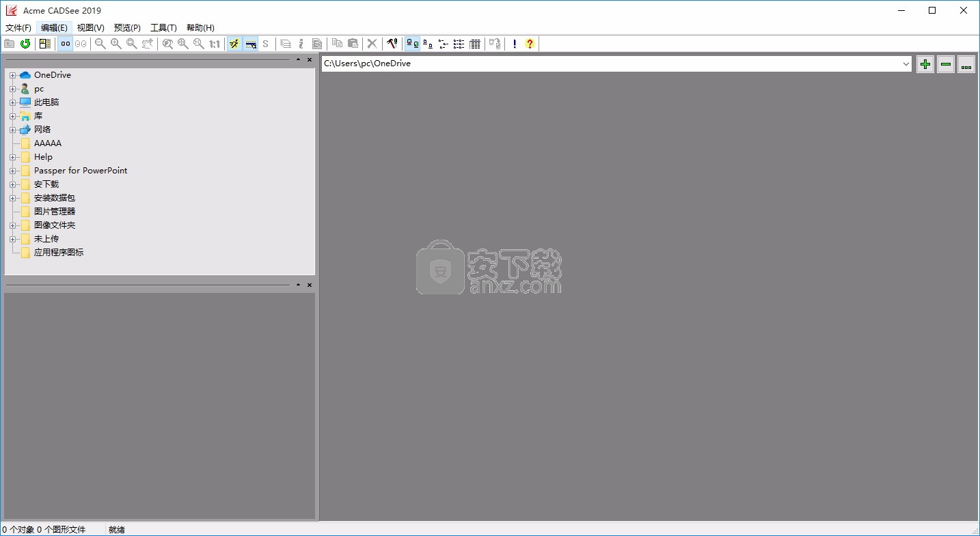Close the lower preview panel
Screen dimensions: 980x536
click(x=310, y=285)
